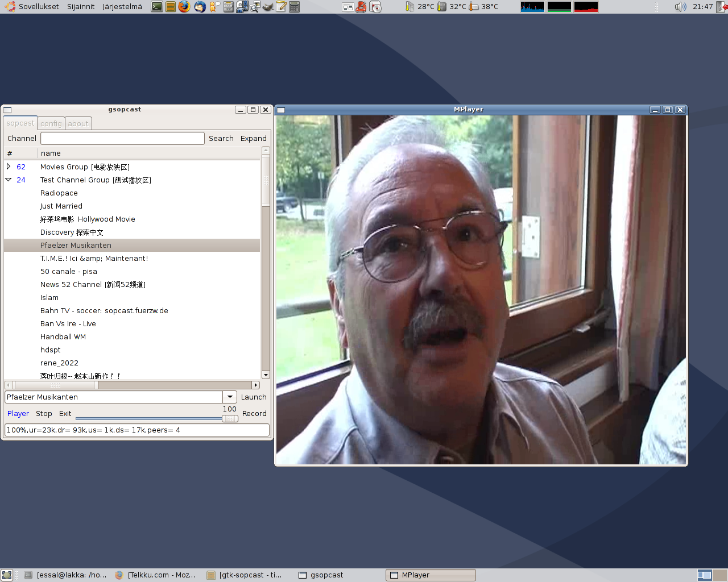This screenshot has width=728, height=582.
Task: Open the blue CPU load monitor graph
Action: (x=532, y=7)
